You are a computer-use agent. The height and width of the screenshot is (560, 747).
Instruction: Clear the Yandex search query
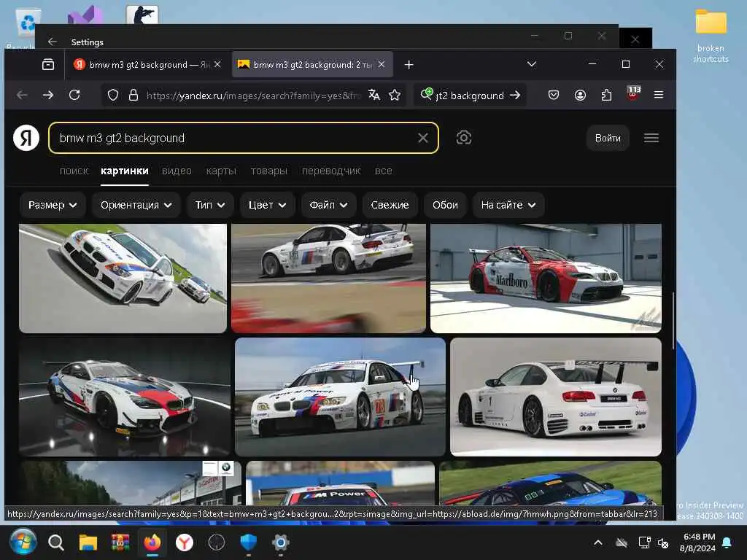pos(422,138)
